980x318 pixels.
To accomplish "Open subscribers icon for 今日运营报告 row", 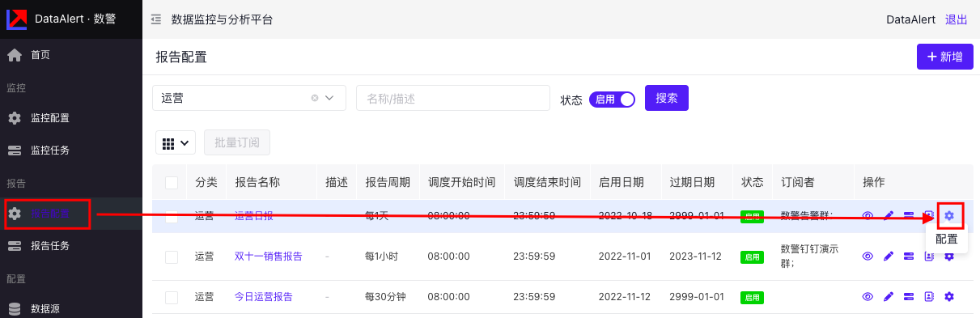I will tap(929, 297).
